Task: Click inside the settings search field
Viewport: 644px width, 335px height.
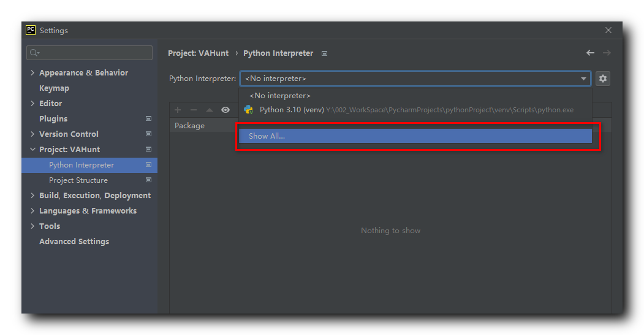Action: pyautogui.click(x=89, y=53)
